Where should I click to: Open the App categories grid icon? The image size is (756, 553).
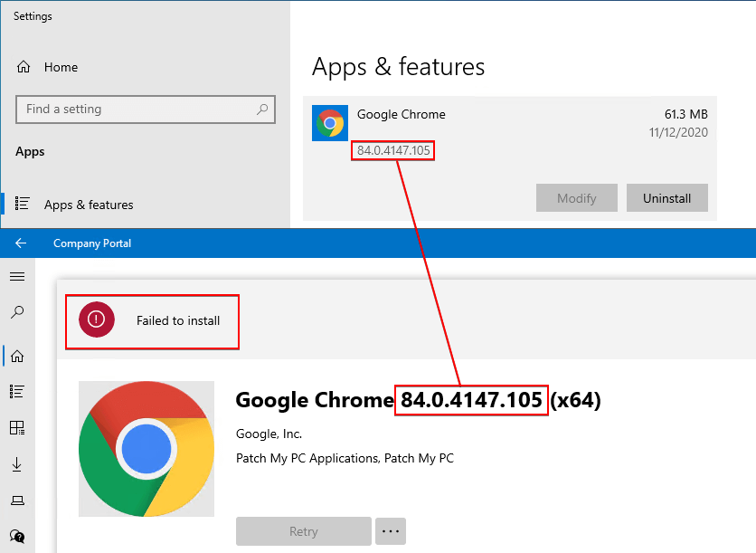[x=17, y=427]
